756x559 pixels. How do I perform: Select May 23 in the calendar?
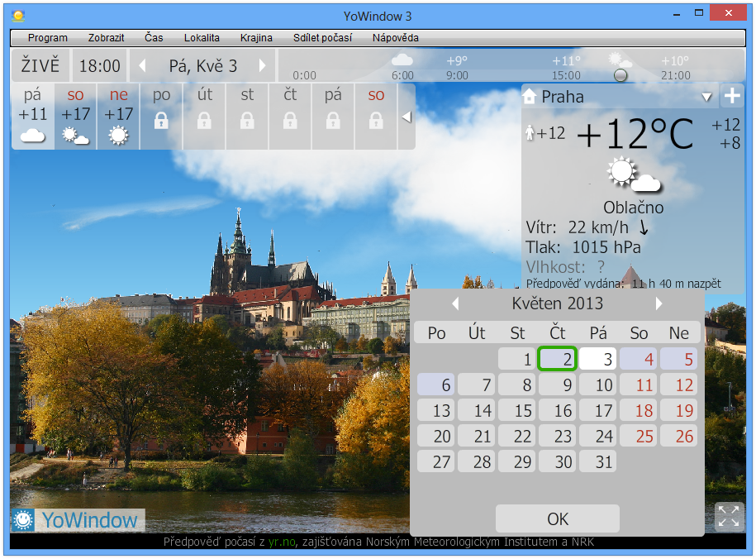pyautogui.click(x=558, y=436)
